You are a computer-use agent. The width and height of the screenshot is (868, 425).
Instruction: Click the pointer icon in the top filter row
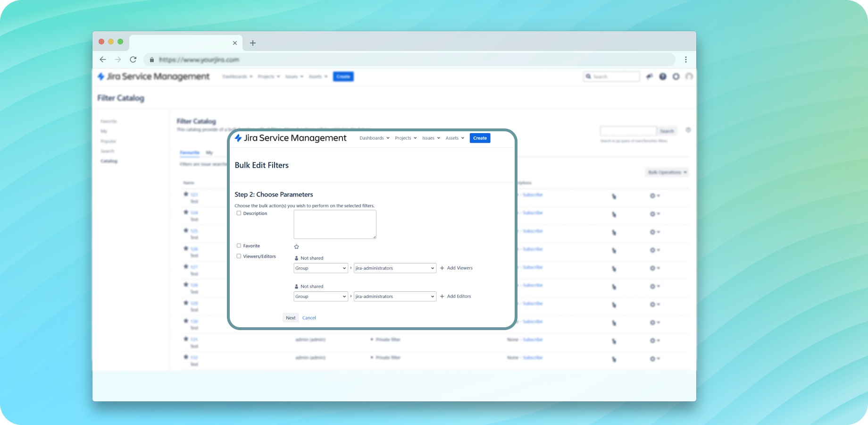[x=614, y=196]
